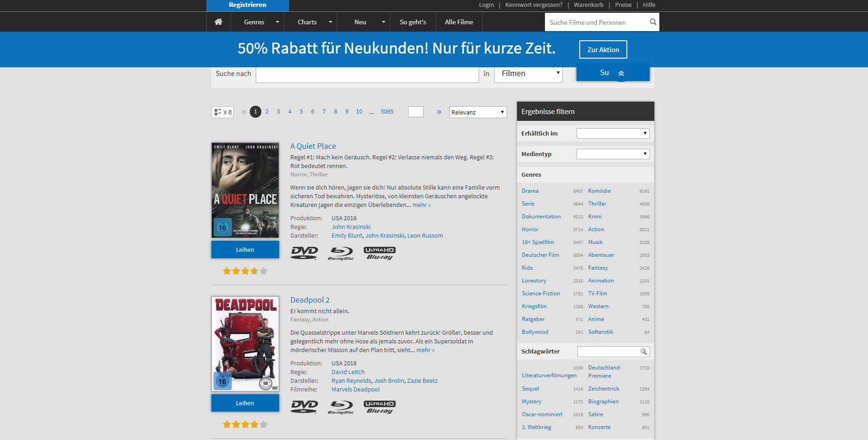This screenshot has height=440, width=868.
Task: Click the Ultra HD Blu-ray icon for Deadpool 2
Action: click(380, 407)
